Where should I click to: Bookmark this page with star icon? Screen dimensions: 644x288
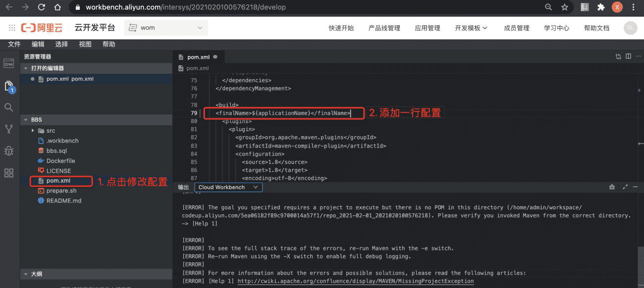[x=565, y=7]
